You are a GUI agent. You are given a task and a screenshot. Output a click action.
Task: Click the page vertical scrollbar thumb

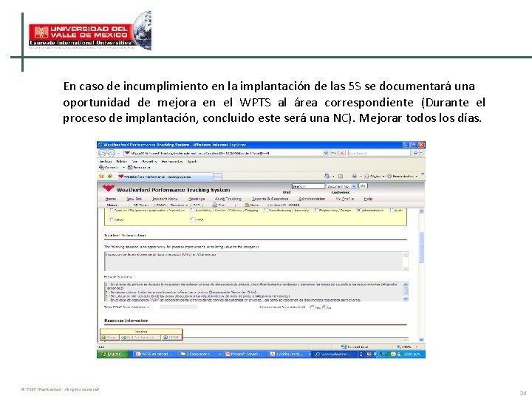pos(421,247)
